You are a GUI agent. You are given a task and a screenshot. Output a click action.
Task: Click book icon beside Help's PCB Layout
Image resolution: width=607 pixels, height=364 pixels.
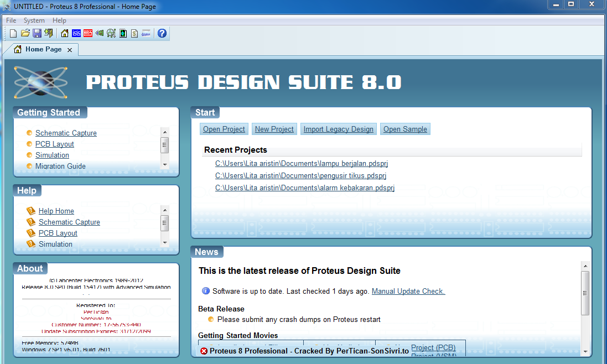(x=31, y=233)
